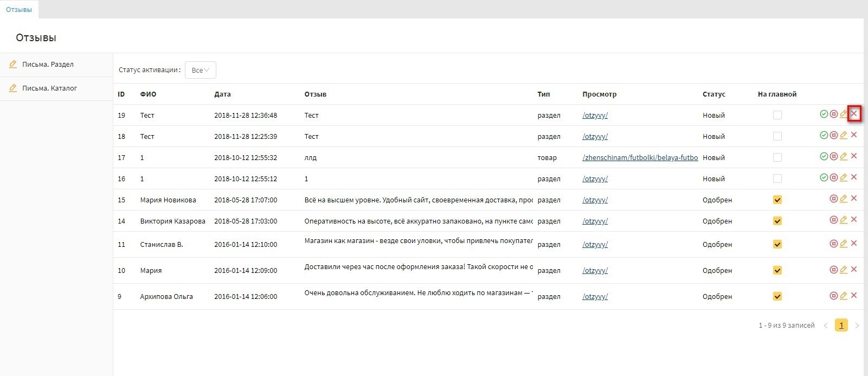Delete the review by Архипова Ольга
868x376 pixels.
854,296
